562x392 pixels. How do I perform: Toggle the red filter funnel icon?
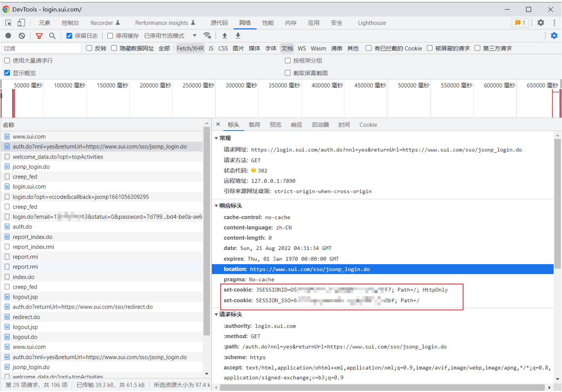tap(39, 36)
